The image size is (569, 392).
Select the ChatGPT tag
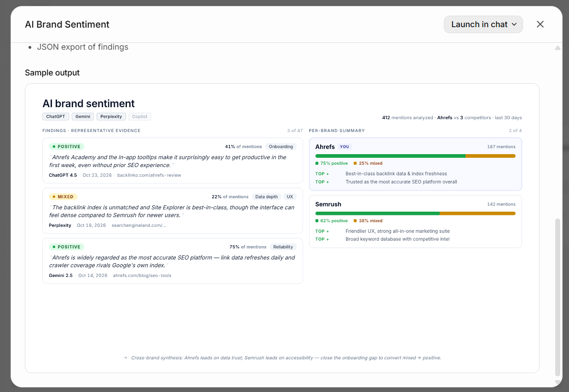click(x=56, y=117)
